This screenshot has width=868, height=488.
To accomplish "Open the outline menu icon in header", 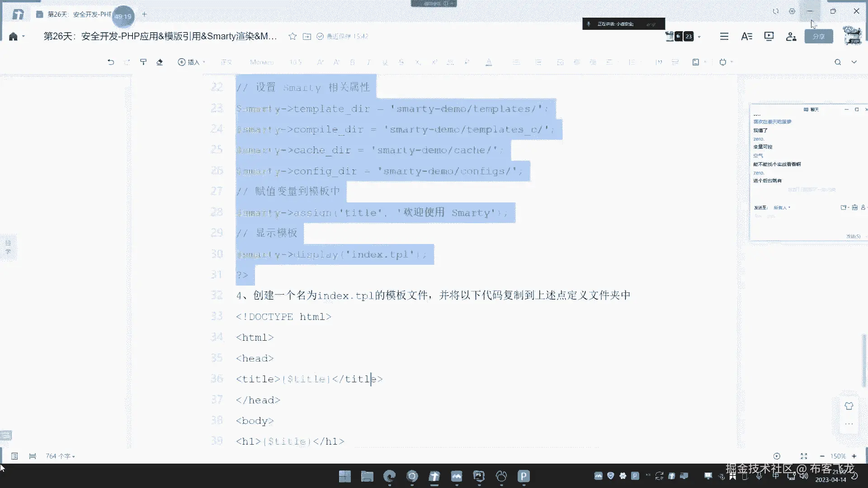I will (724, 36).
